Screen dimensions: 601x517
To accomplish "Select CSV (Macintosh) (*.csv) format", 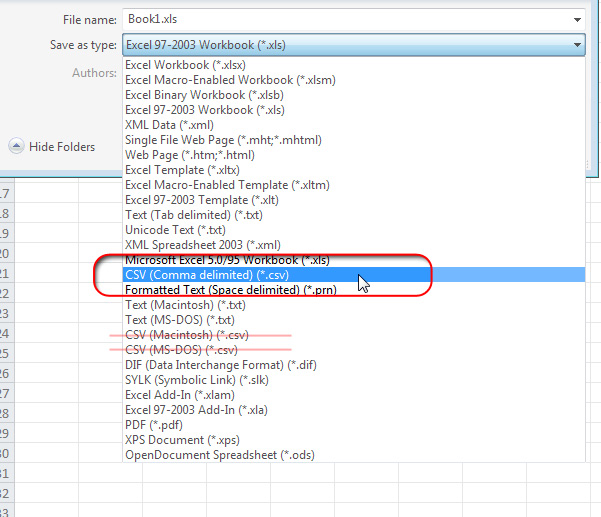I will click(x=353, y=335).
